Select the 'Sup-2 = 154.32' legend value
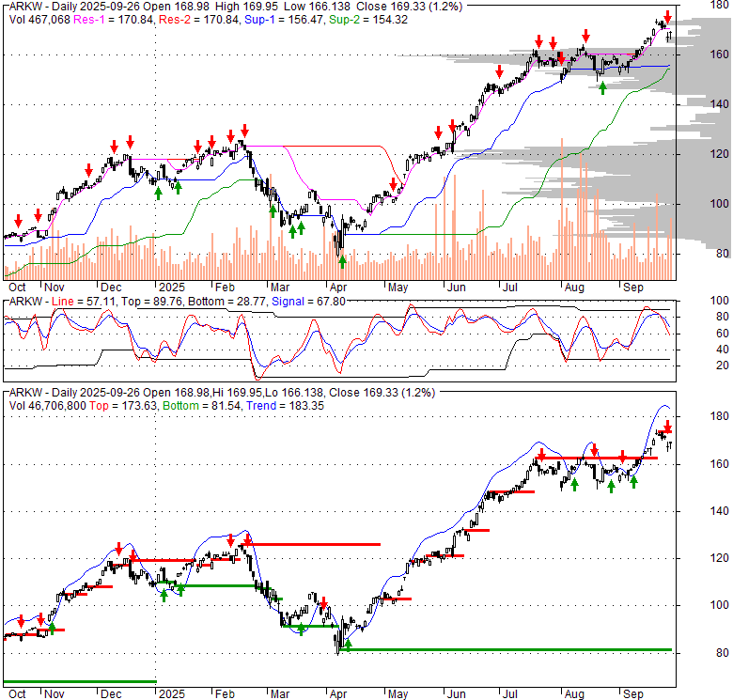 click(x=367, y=20)
